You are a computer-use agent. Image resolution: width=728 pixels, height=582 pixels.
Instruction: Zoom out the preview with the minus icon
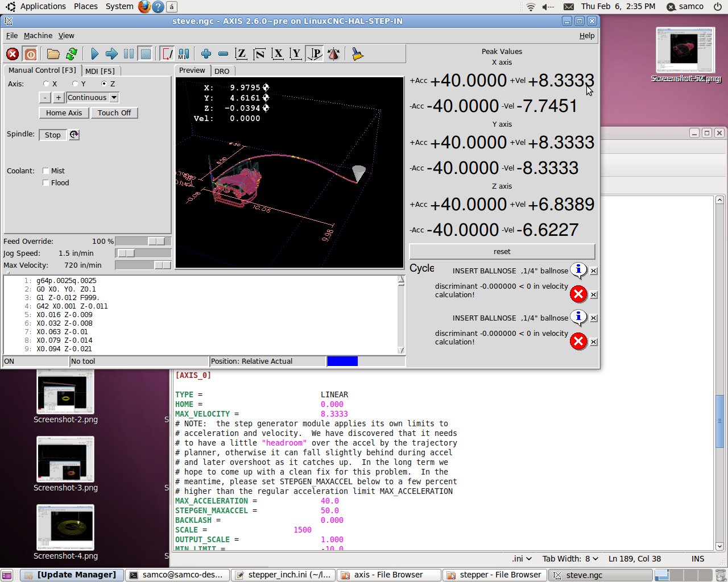[x=223, y=54]
